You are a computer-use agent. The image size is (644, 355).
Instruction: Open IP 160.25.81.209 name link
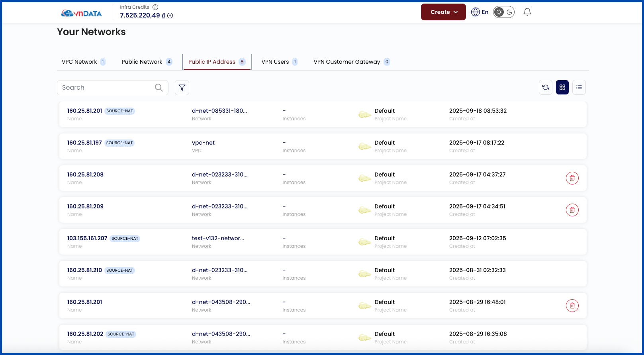[x=85, y=206]
